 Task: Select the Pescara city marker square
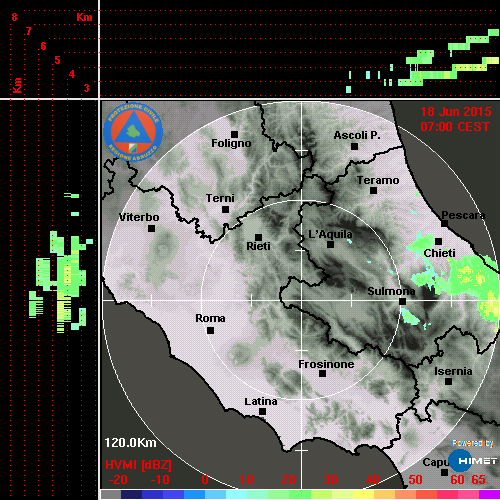(x=445, y=224)
